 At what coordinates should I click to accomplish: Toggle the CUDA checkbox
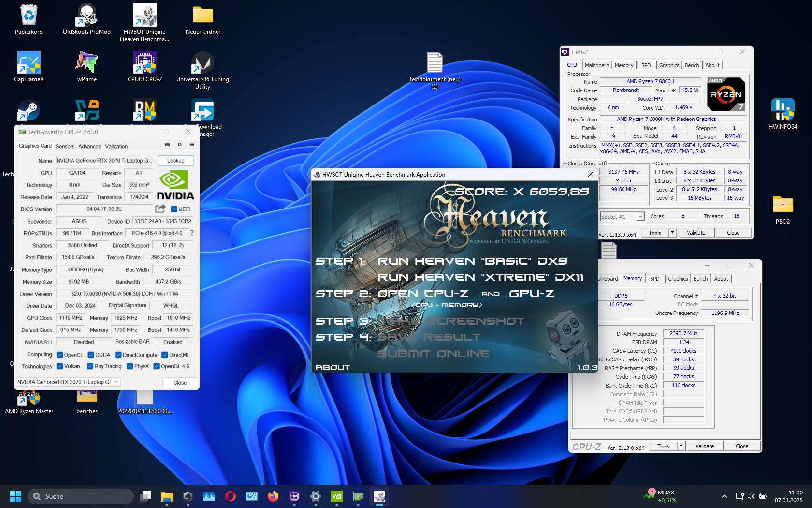tap(91, 355)
